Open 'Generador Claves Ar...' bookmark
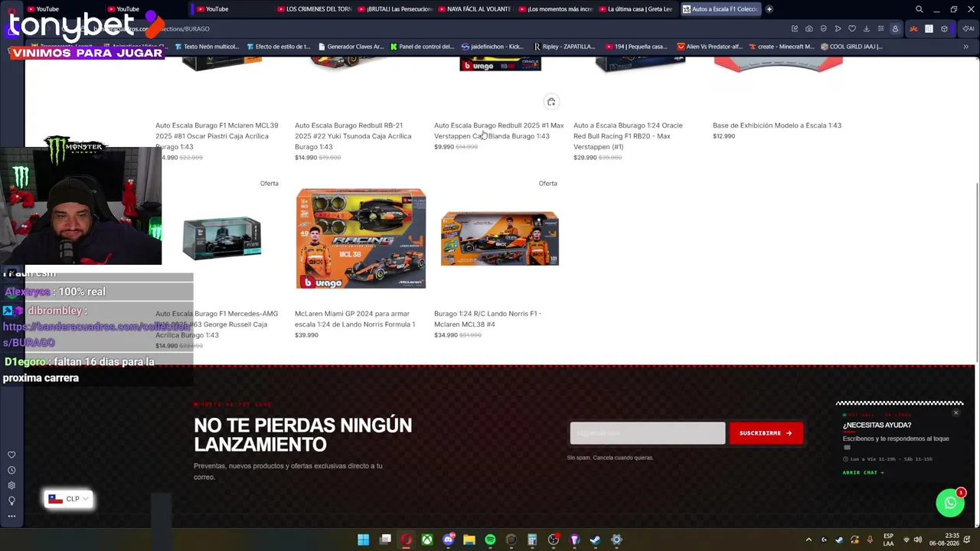Screen dimensions: 980x551 point(350,47)
